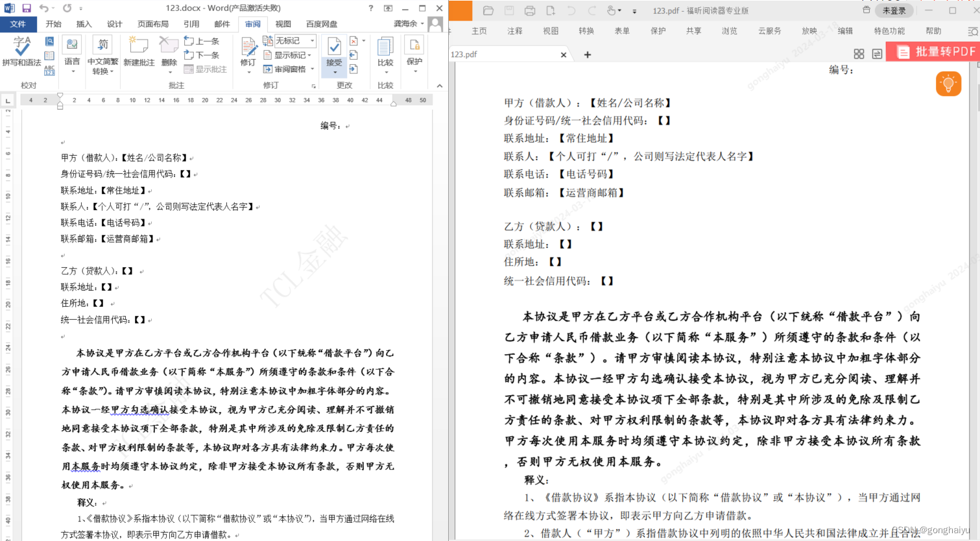Click the Word help question mark icon
The width and height of the screenshot is (980, 541).
371,8
